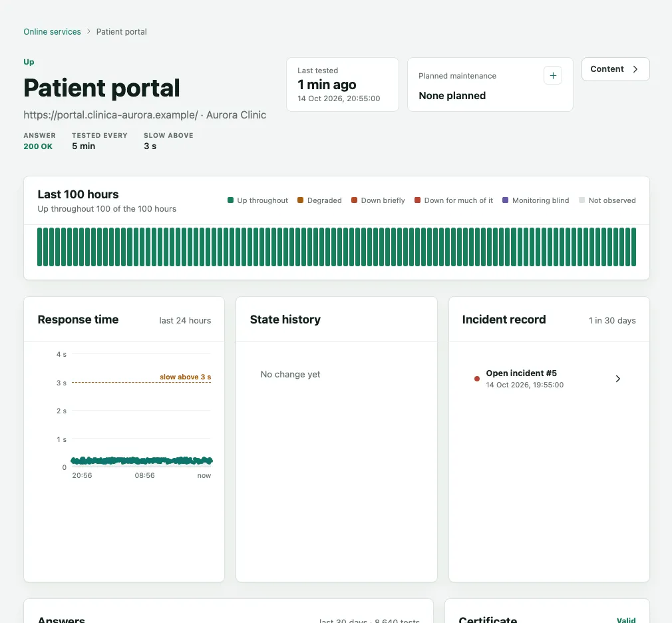The width and height of the screenshot is (672, 623).
Task: Open the Online services breadcrumb link
Action: coord(52,32)
